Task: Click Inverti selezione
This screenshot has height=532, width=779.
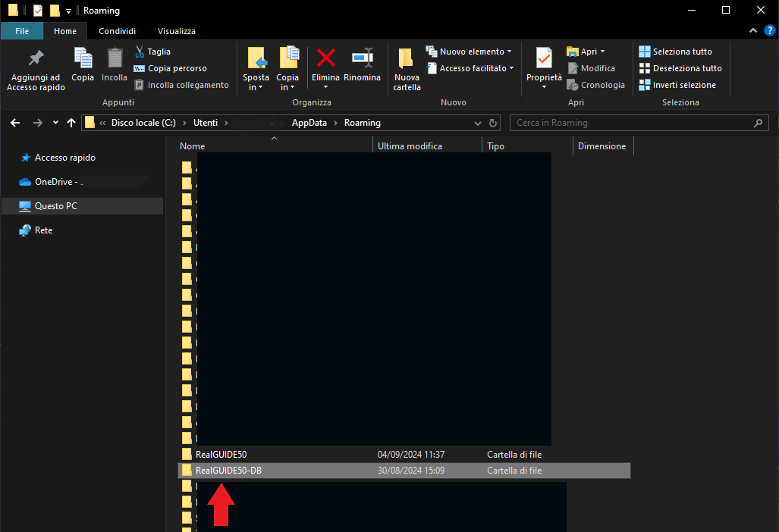Action: coord(683,85)
